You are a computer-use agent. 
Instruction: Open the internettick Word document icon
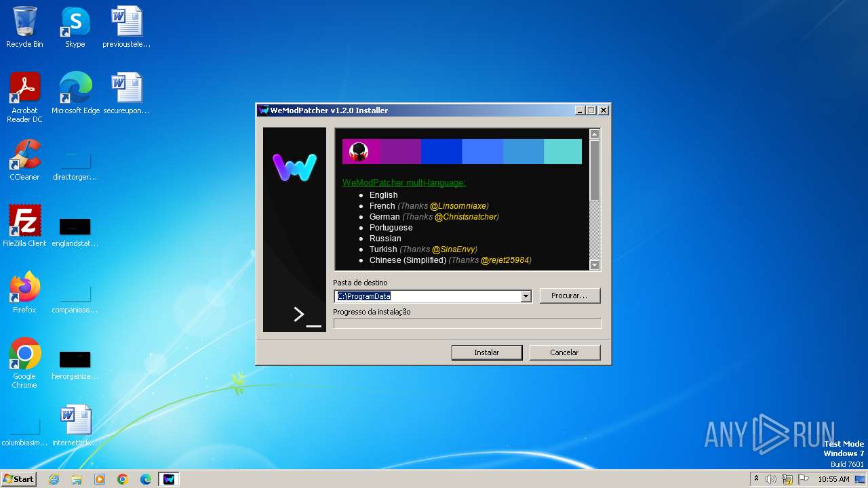point(75,425)
